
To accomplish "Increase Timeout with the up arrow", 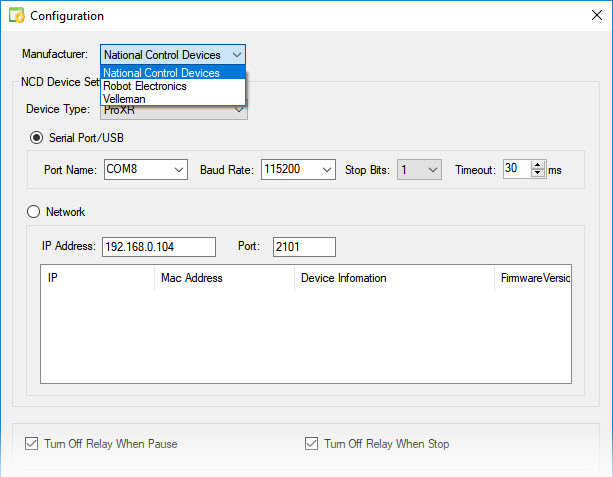I will (x=538, y=165).
